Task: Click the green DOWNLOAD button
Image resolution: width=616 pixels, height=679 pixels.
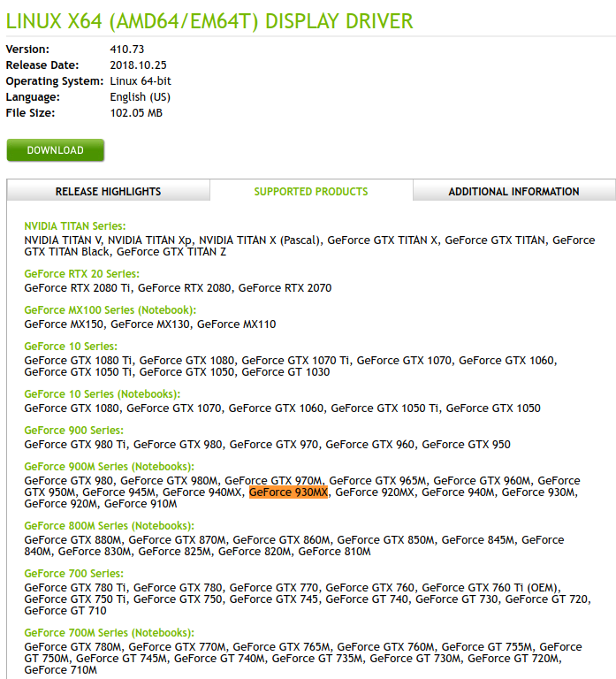Action: coord(55,150)
